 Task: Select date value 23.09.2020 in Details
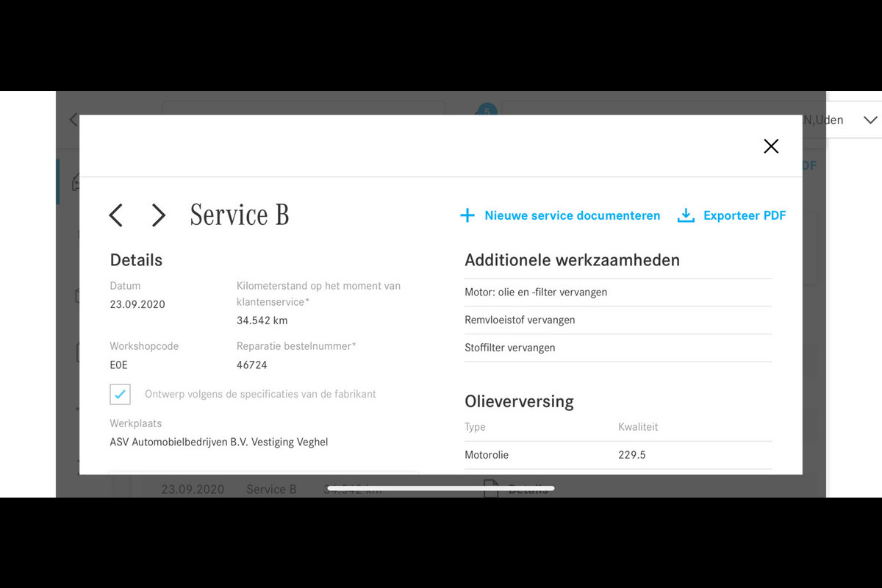(x=137, y=304)
